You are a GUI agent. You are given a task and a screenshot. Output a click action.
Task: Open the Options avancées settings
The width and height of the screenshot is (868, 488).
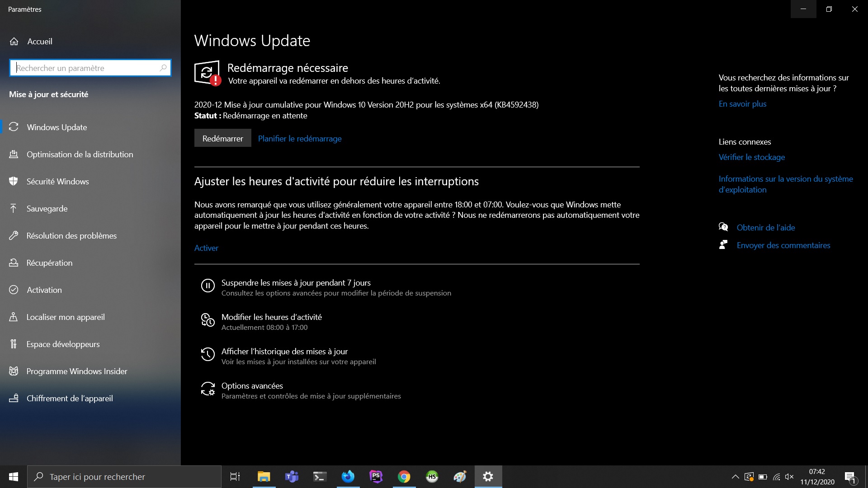[x=252, y=386]
